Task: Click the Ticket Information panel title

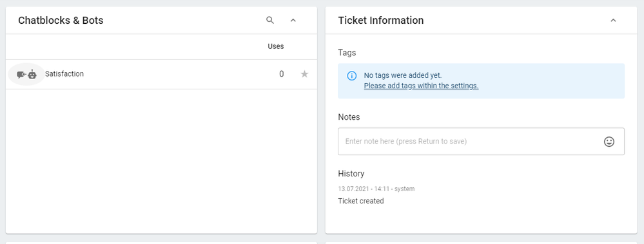Action: [x=381, y=20]
